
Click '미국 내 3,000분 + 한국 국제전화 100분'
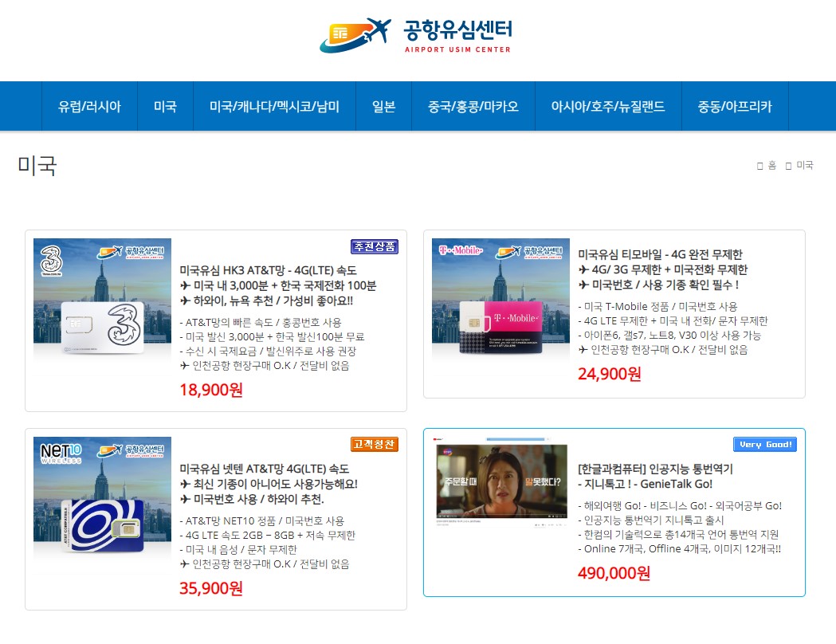click(285, 286)
